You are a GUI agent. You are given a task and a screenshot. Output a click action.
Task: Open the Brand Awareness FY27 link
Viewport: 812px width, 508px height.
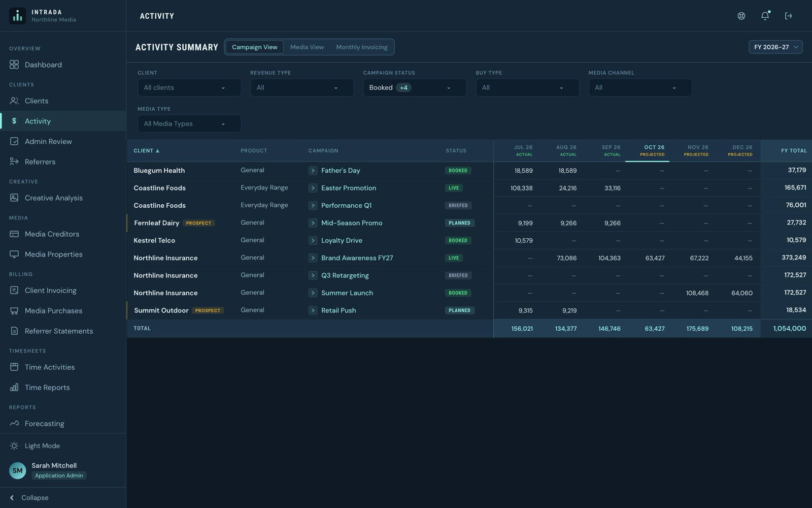click(357, 258)
